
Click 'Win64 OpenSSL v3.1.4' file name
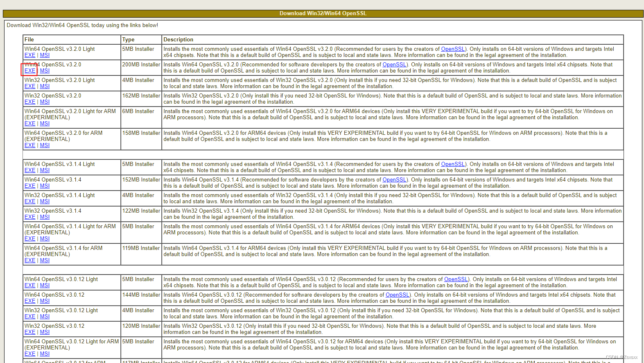coord(53,180)
